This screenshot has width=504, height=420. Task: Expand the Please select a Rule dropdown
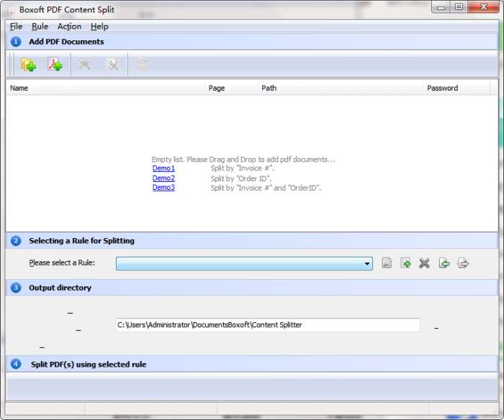pos(366,264)
